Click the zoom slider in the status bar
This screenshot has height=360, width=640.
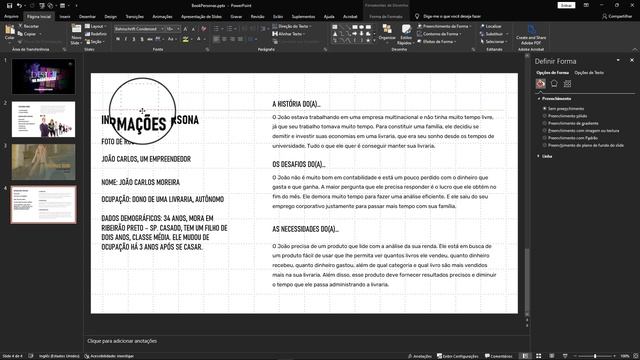click(595, 356)
